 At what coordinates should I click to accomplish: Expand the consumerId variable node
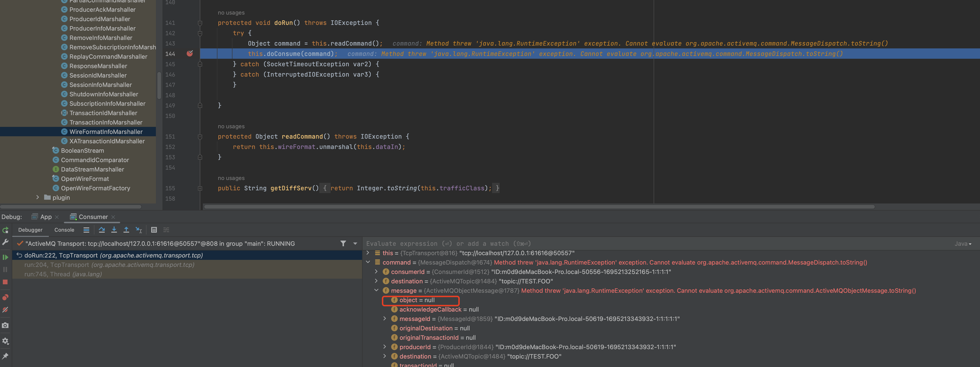coord(376,272)
